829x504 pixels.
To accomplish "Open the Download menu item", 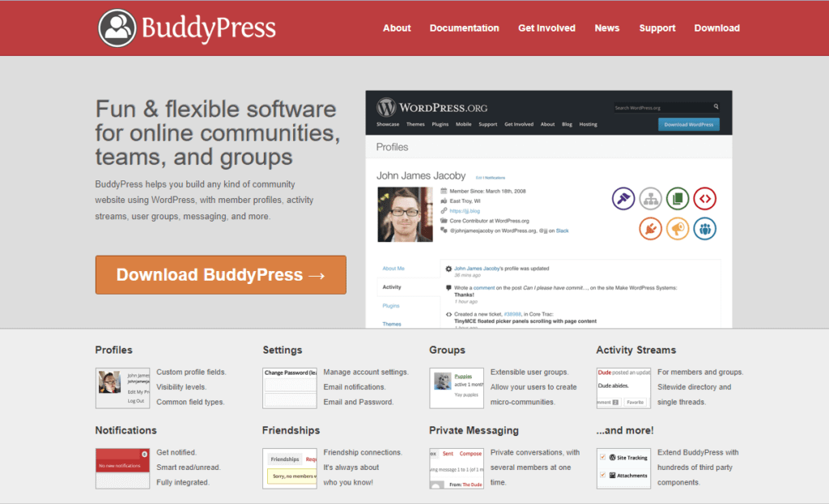I will point(717,28).
